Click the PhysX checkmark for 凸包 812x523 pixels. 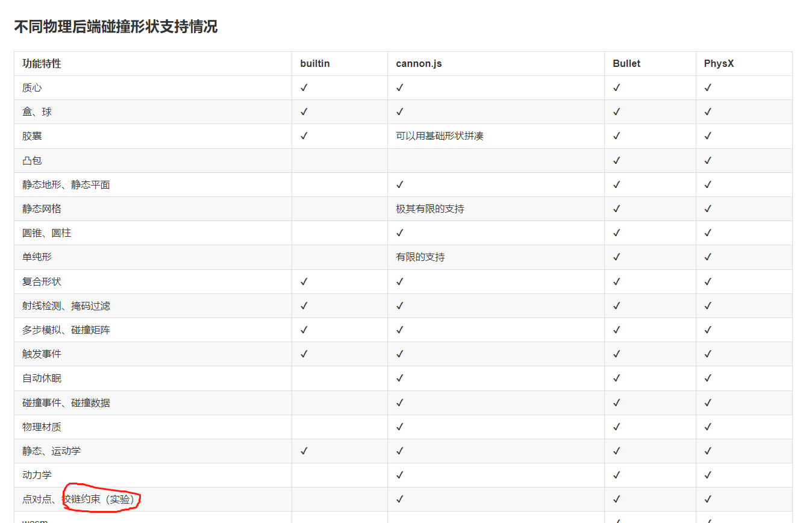point(708,161)
